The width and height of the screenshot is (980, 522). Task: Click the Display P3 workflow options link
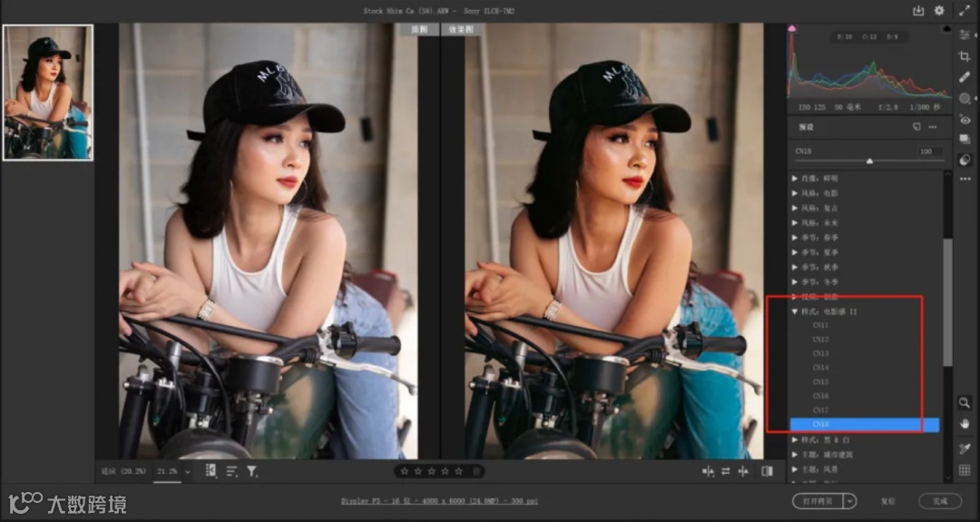click(439, 501)
